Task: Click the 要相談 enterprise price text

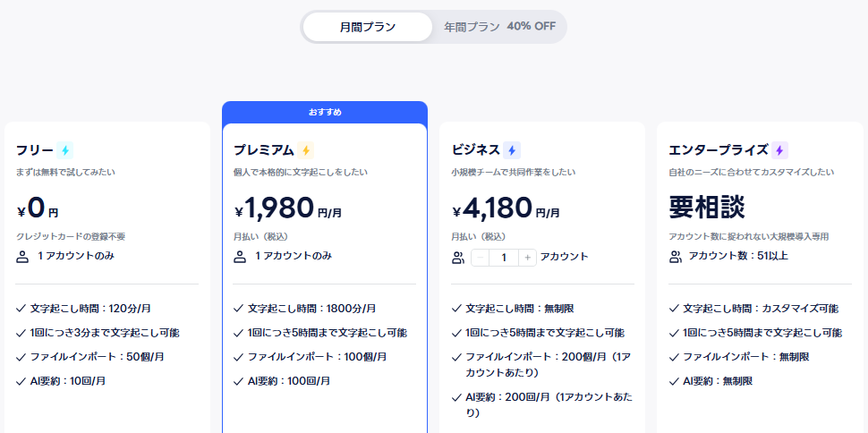Action: coord(707,208)
